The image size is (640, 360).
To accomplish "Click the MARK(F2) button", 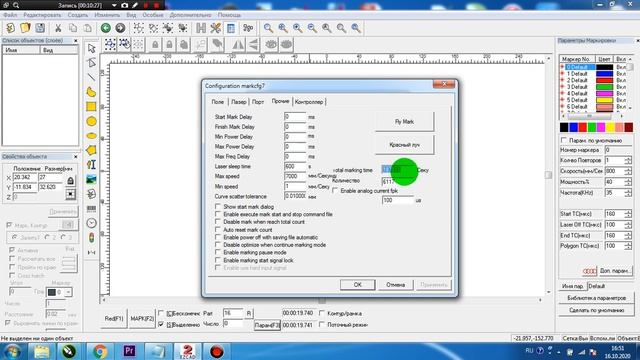I will pos(142,318).
